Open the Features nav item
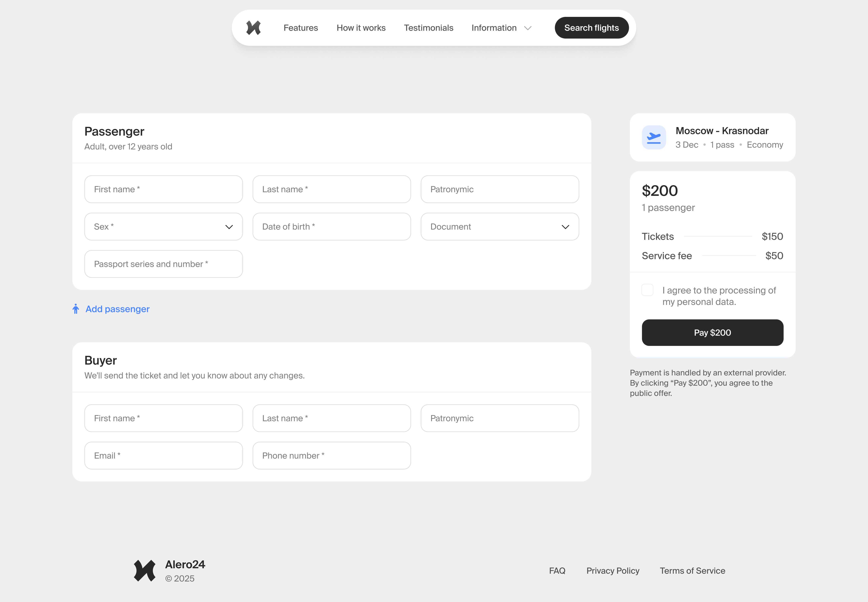Image resolution: width=868 pixels, height=602 pixels. coord(301,28)
